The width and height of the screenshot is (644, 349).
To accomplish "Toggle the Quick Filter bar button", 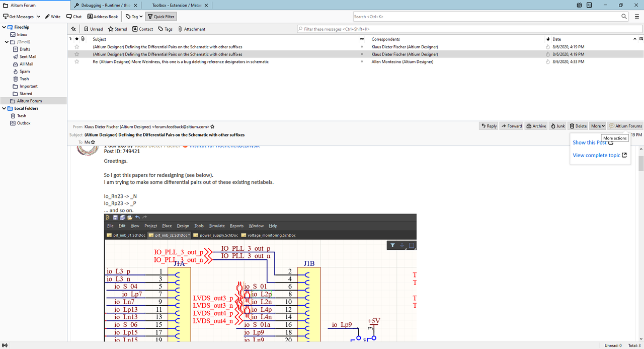I will point(160,17).
